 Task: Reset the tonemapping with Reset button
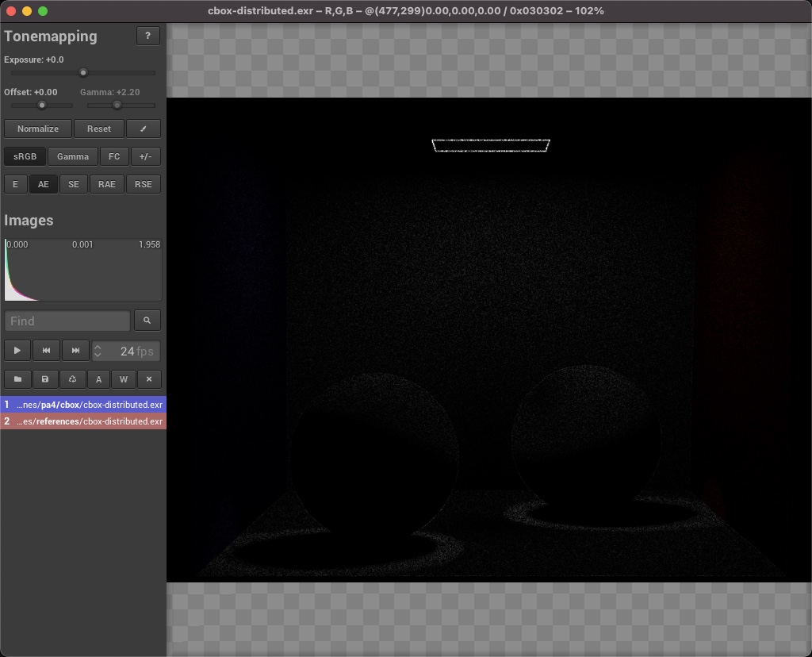click(x=99, y=129)
